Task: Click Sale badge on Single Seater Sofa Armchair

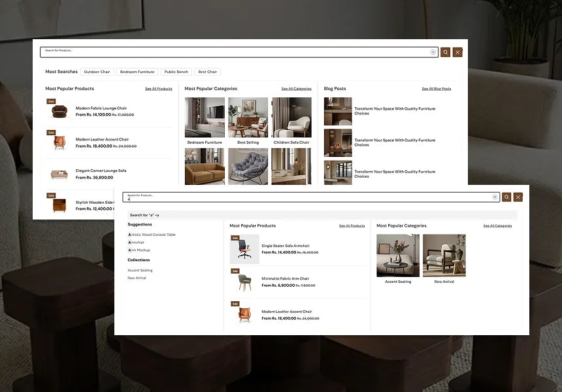Action: coord(235,238)
